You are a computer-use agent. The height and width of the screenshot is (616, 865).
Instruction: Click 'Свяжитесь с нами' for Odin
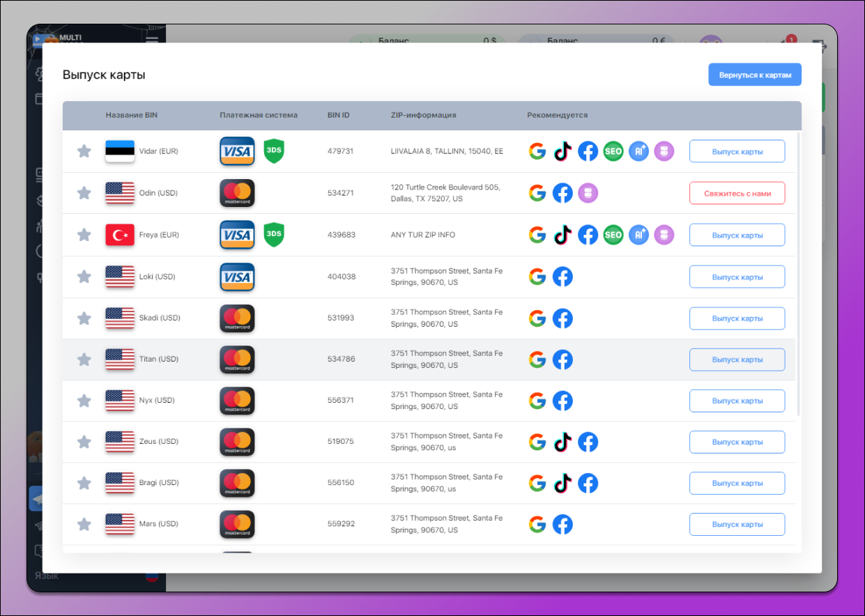tap(737, 193)
